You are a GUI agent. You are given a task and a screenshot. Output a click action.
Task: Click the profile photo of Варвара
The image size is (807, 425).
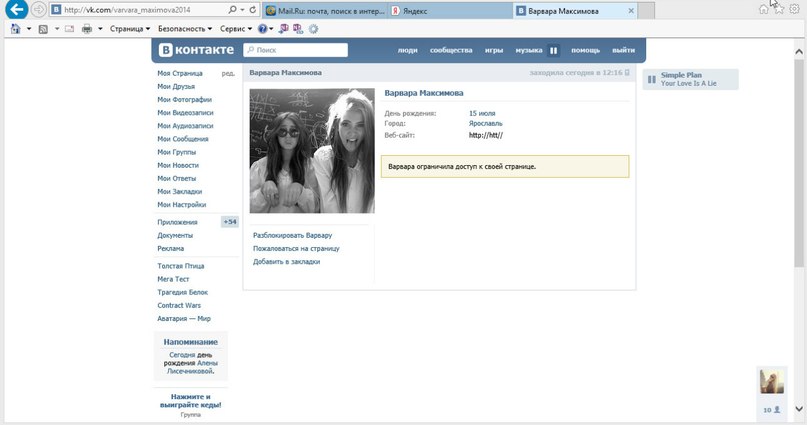312,151
